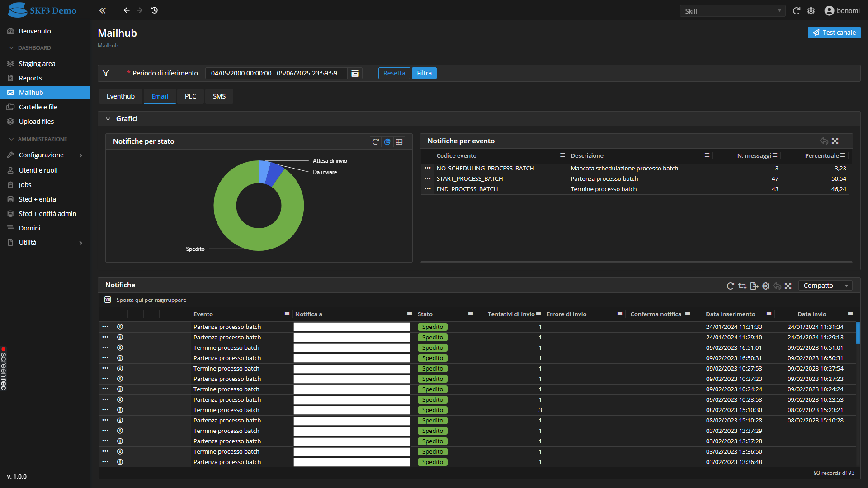Open the Codice evento column menu
The height and width of the screenshot is (488, 868).
562,155
